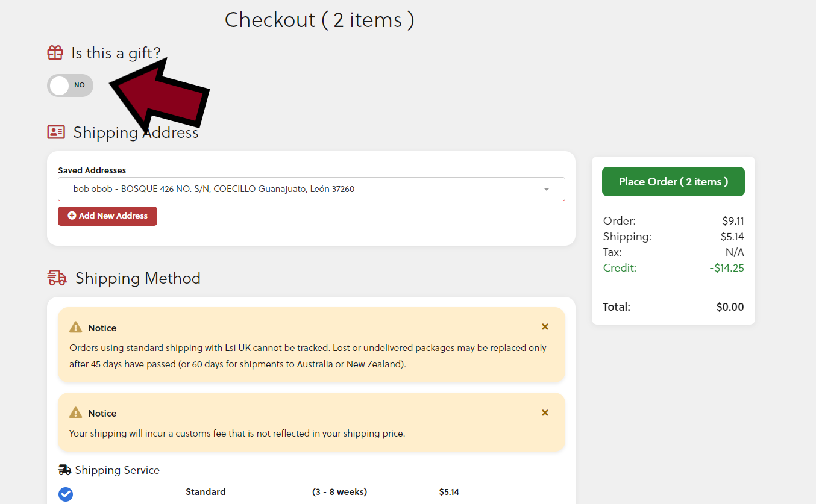The image size is (816, 504).
Task: Dismiss the Lsi UK tracking notice
Action: click(545, 327)
